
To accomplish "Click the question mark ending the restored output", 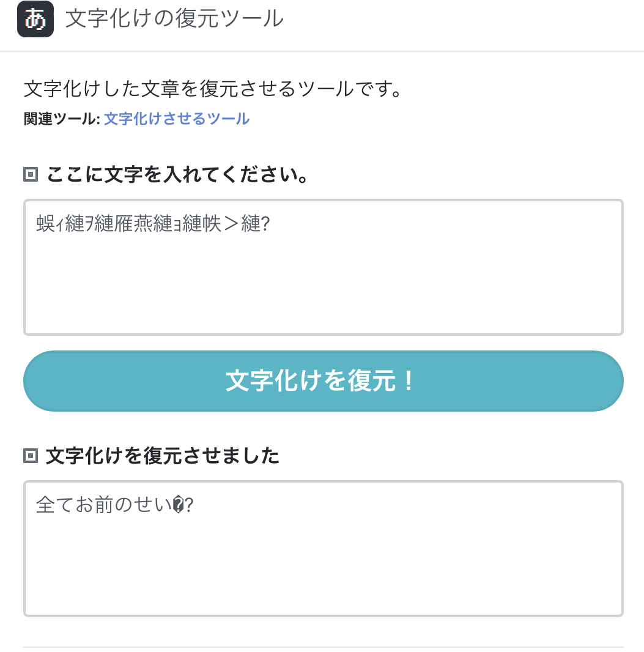I will pyautogui.click(x=189, y=505).
